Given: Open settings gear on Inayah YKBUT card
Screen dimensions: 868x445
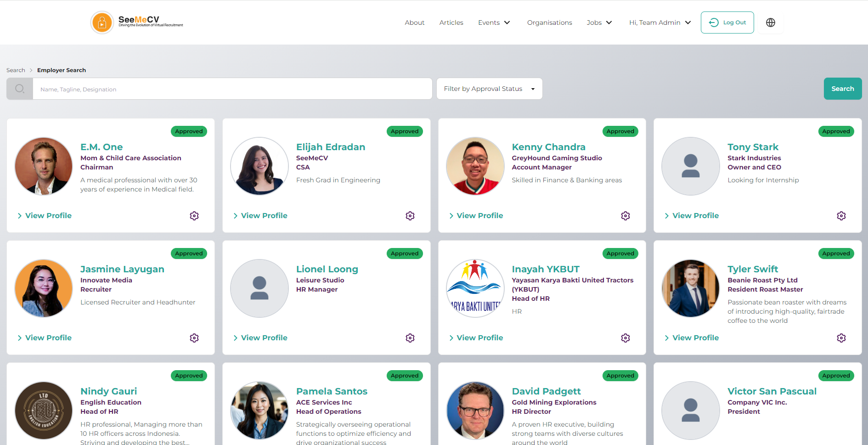Looking at the screenshot, I should click(x=626, y=338).
